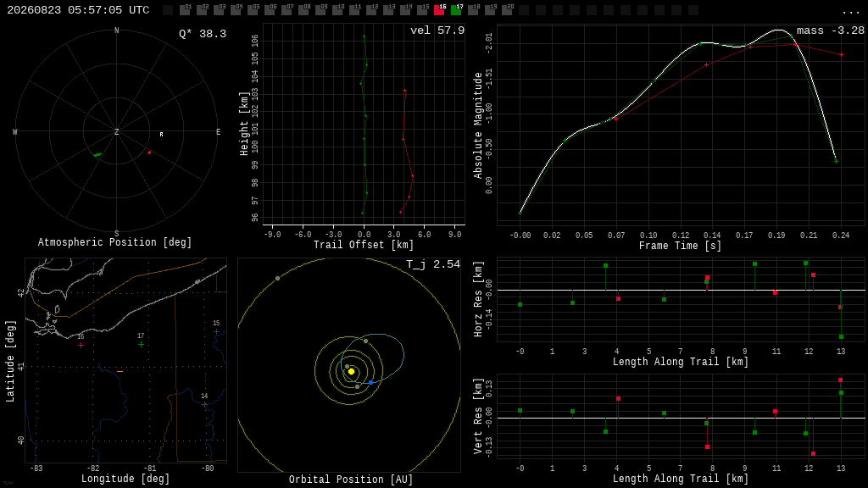The image size is (868, 488).
Task: Click the yellow Sun in orbital plot
Action: 351,371
